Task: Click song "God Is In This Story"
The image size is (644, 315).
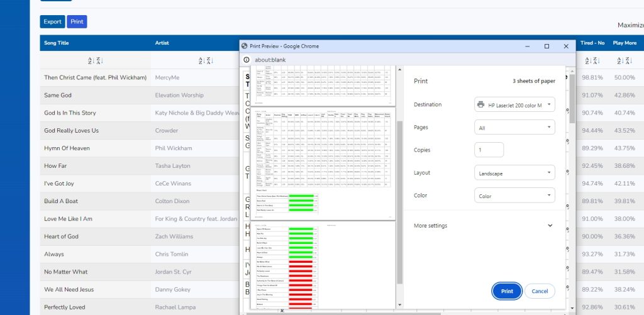Action: click(70, 113)
